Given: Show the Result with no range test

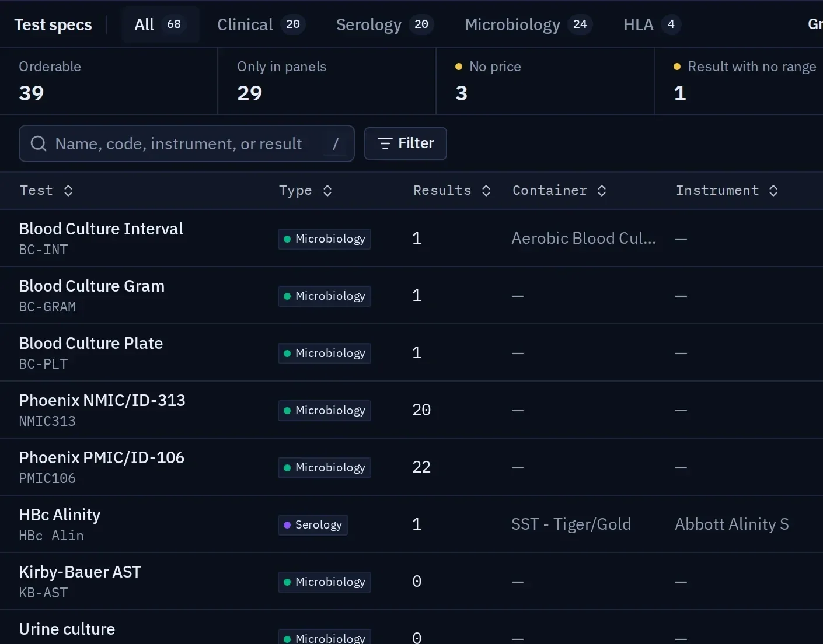Looking at the screenshot, I should point(739,81).
